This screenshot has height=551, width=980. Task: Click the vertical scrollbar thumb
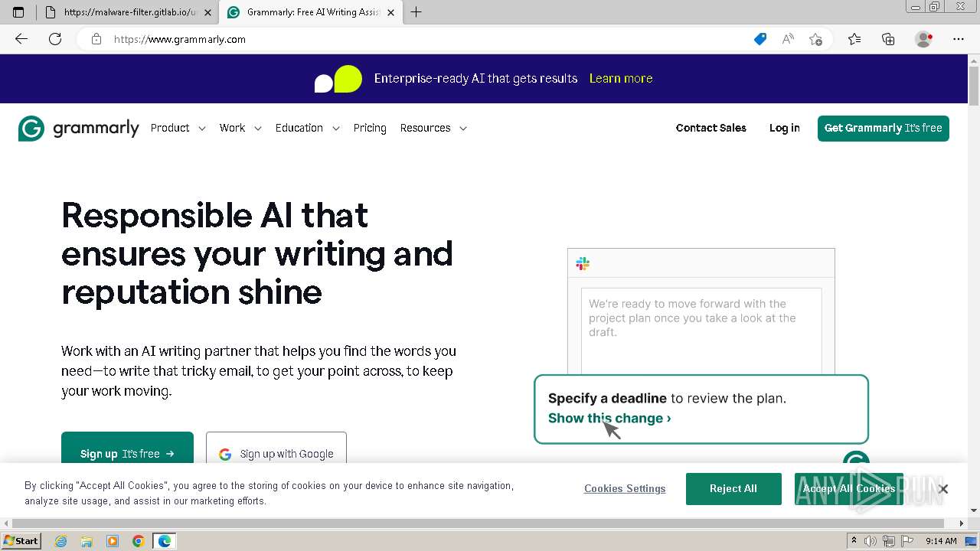(974, 86)
